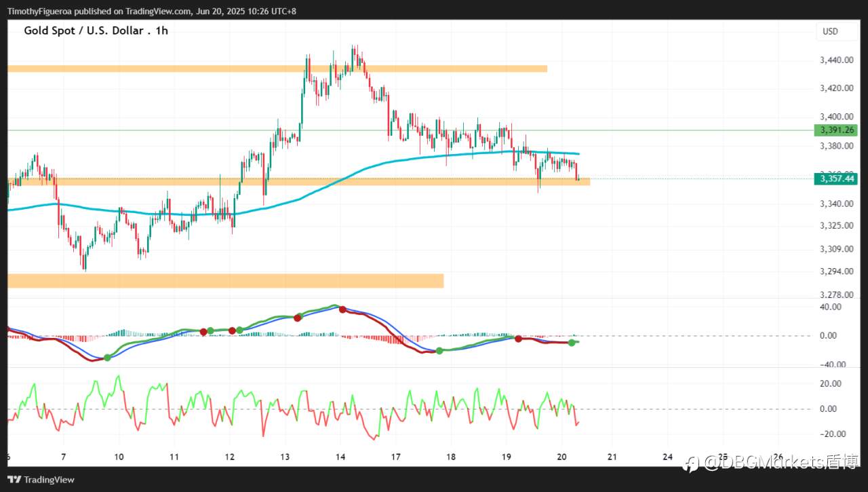Click the latest green MACD dot at right end
The height and width of the screenshot is (492, 868).
pos(572,343)
